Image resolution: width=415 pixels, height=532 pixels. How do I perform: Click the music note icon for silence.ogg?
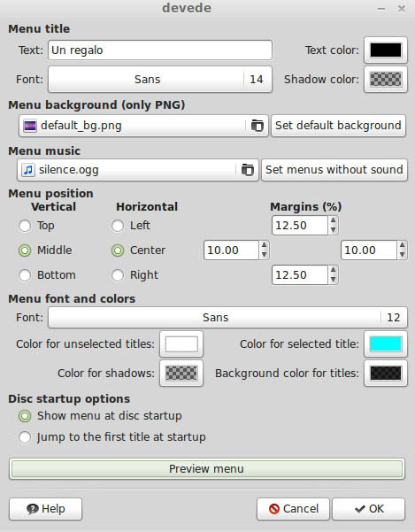tap(28, 170)
